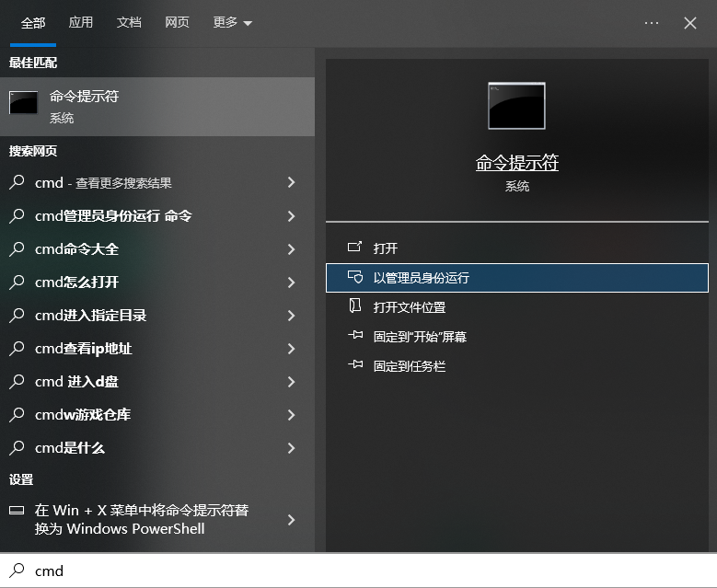Open Win + X 菜单 PowerShell setting
The height and width of the screenshot is (588, 717).
pyautogui.click(x=157, y=519)
